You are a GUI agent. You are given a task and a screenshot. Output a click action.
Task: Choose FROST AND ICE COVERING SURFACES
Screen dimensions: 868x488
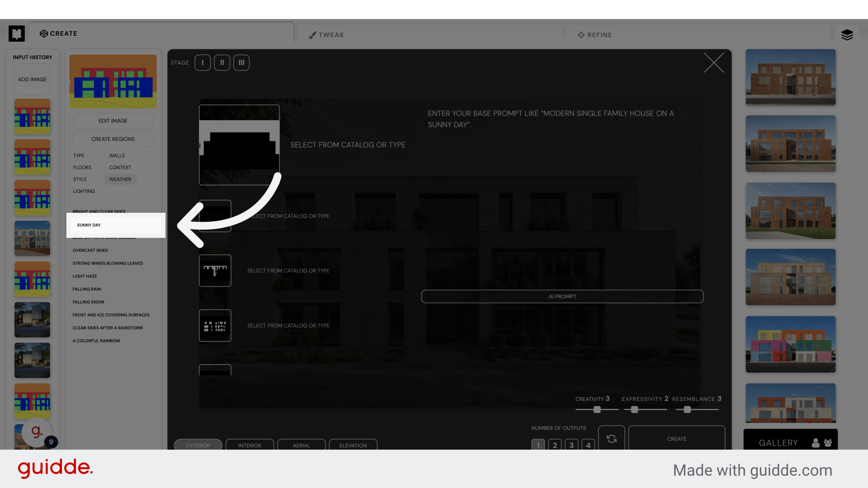coord(111,315)
